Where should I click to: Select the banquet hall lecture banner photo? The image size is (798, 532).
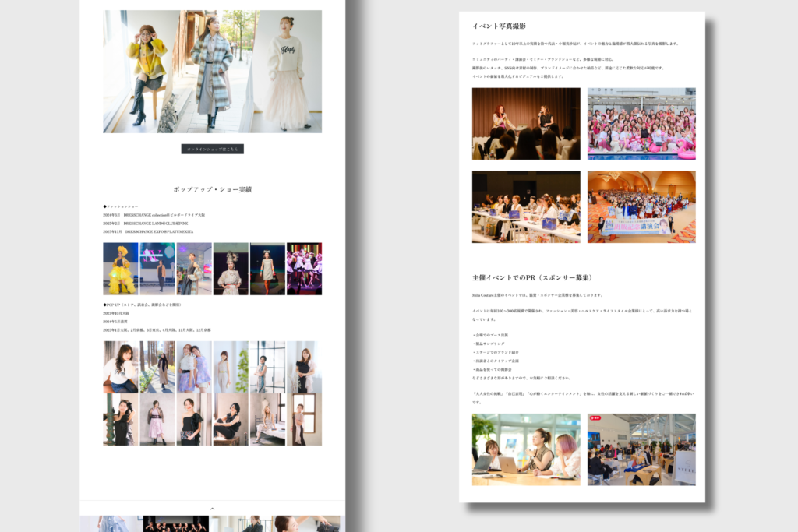(x=641, y=206)
